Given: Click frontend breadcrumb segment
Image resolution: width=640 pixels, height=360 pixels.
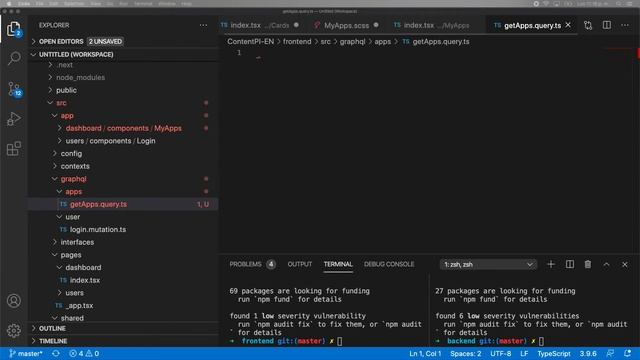Looking at the screenshot, I should click(297, 42).
